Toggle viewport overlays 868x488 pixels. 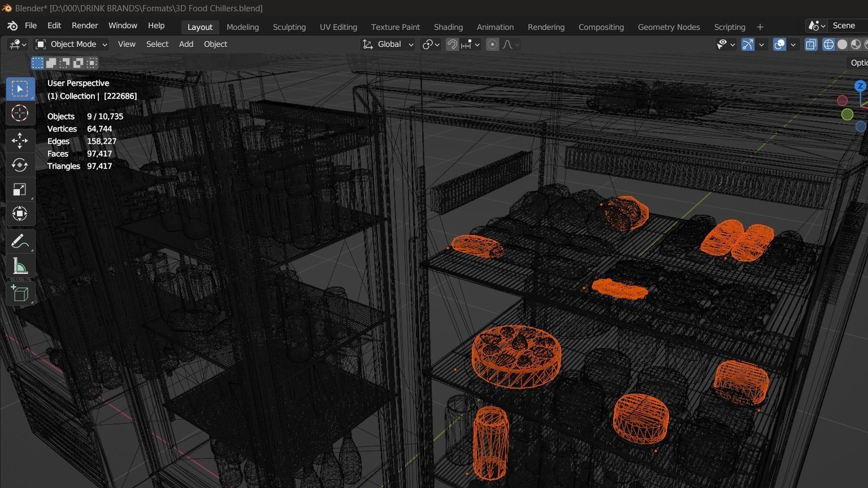[779, 44]
